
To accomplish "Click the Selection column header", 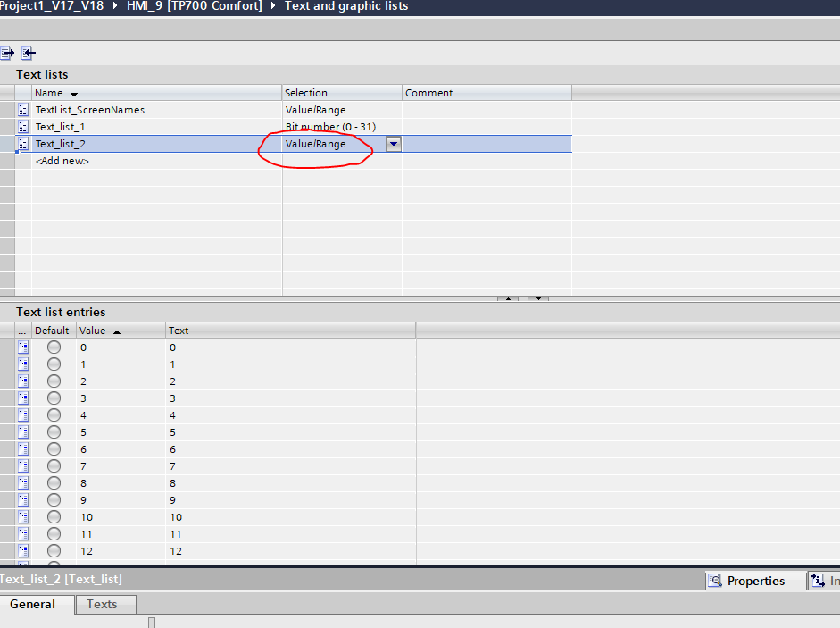I will (x=342, y=93).
